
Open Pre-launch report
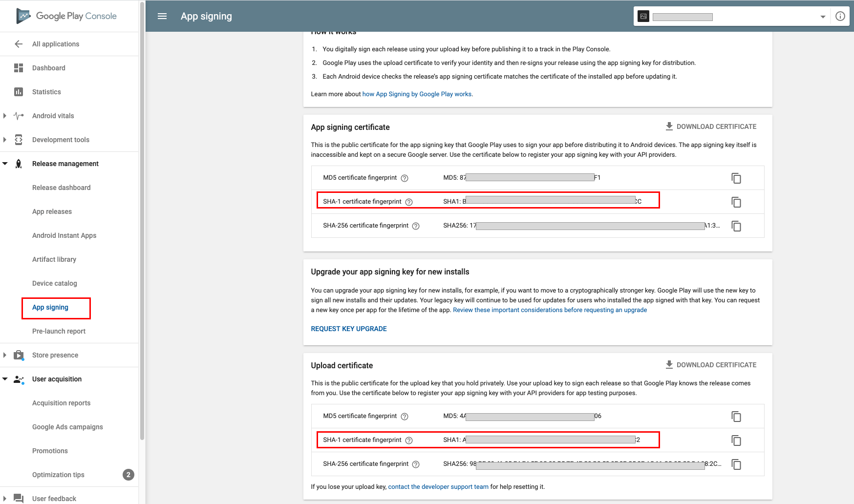(x=59, y=331)
